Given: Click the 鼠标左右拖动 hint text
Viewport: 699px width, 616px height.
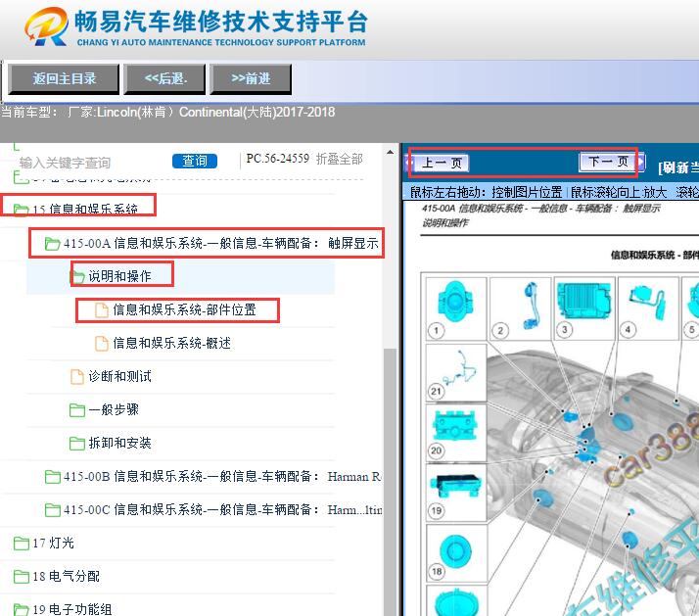Looking at the screenshot, I should 486,192.
